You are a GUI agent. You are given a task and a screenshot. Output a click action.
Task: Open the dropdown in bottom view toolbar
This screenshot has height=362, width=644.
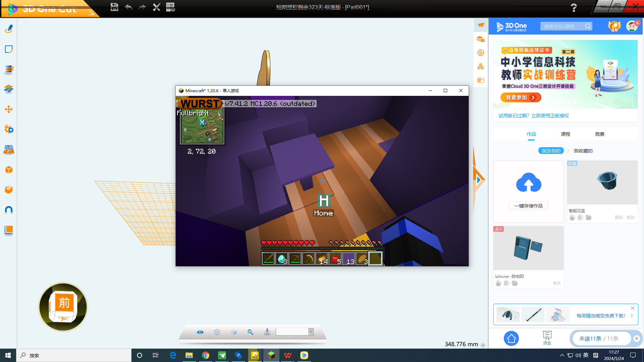311,332
